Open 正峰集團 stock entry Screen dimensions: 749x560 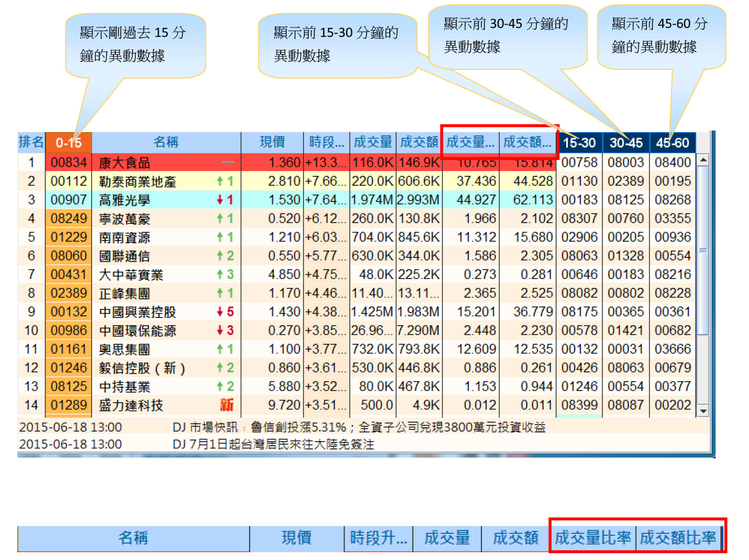click(x=125, y=294)
